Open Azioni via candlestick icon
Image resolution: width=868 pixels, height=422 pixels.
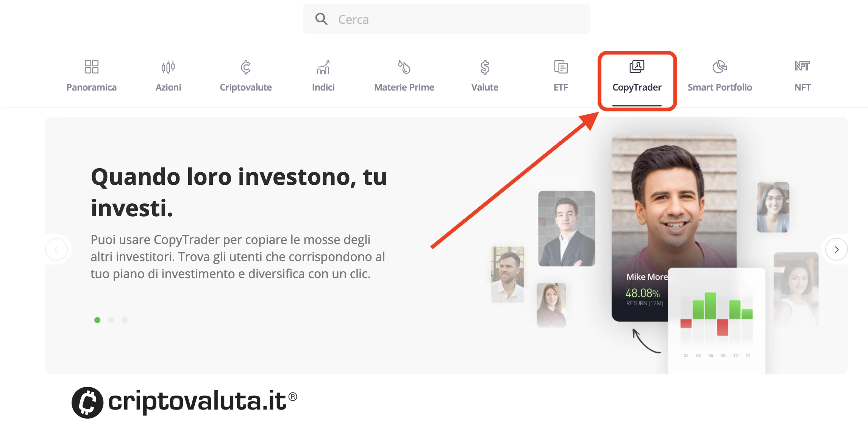click(168, 67)
